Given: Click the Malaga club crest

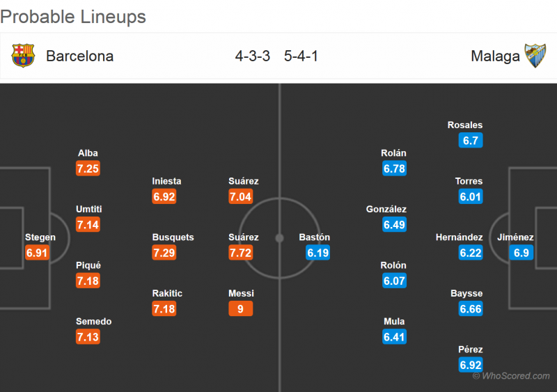Looking at the screenshot, I should [x=535, y=56].
